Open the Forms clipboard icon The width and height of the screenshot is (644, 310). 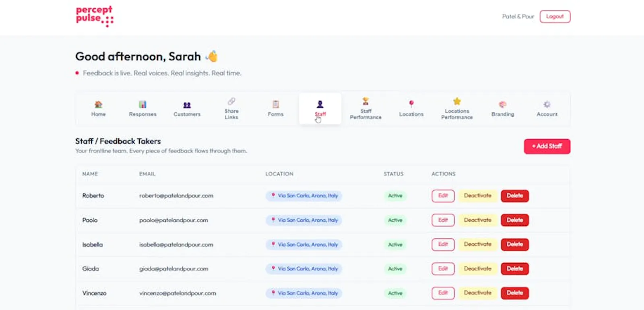[276, 104]
